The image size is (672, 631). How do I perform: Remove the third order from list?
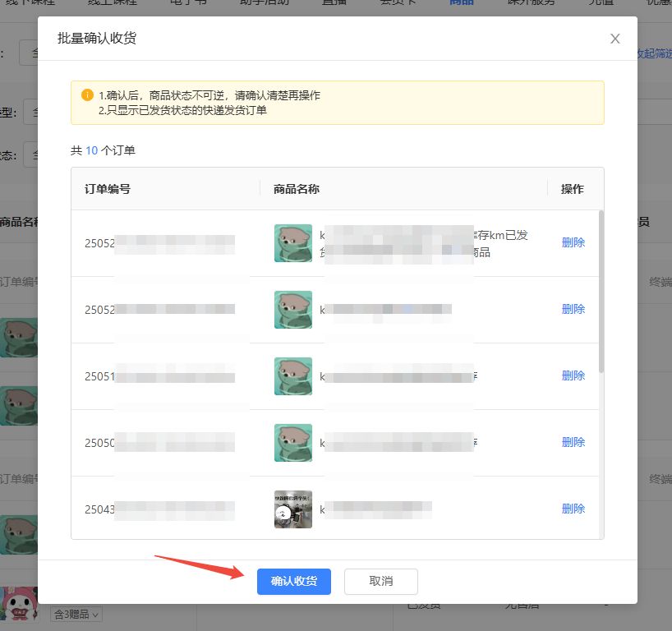click(x=573, y=376)
